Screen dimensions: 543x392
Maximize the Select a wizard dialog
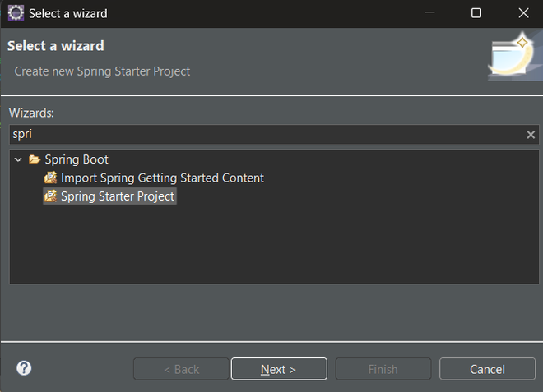coord(476,13)
